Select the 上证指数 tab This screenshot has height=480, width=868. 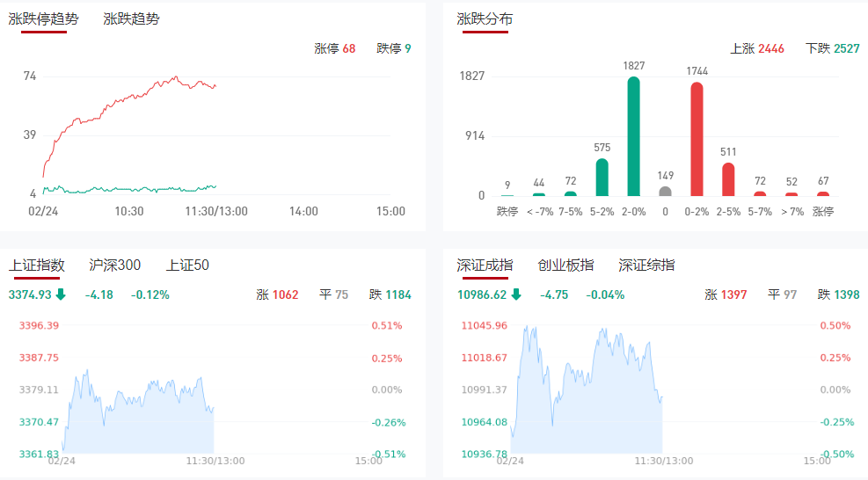click(37, 265)
